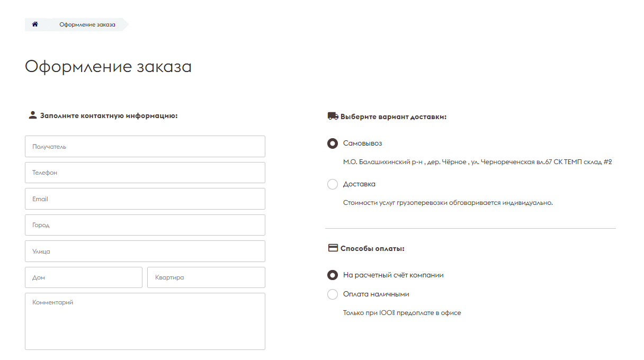Viewport: 644px width, 360px height.
Task: Click the pickup warehouse address text
Action: coord(478,162)
